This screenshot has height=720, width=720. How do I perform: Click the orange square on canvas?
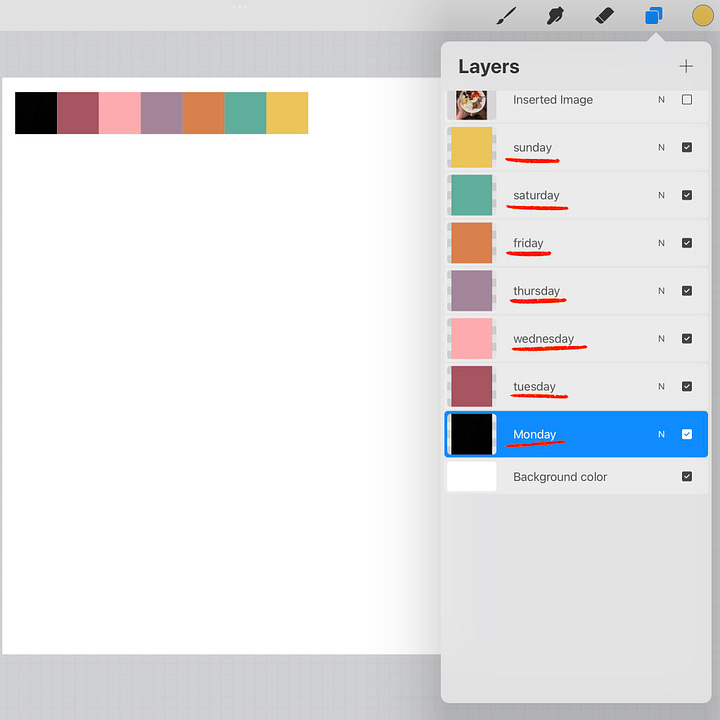(203, 113)
